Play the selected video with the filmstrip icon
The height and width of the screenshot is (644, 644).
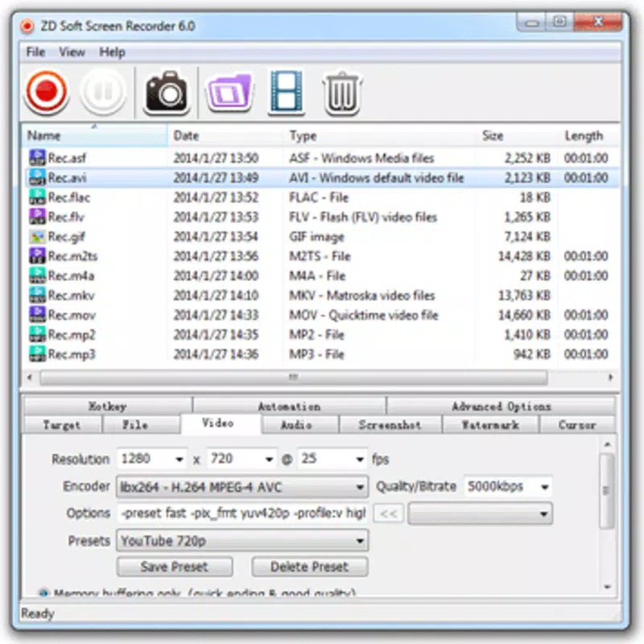coord(287,92)
